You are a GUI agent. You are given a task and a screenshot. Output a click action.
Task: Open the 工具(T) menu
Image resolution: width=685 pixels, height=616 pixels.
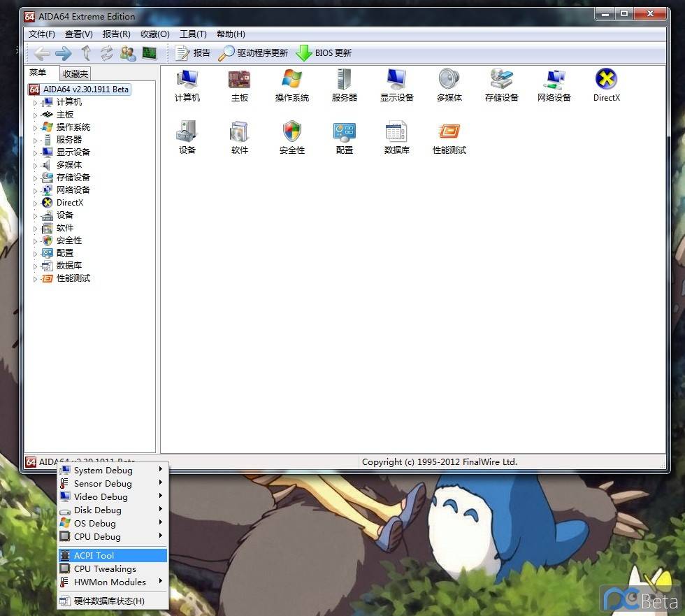[193, 34]
